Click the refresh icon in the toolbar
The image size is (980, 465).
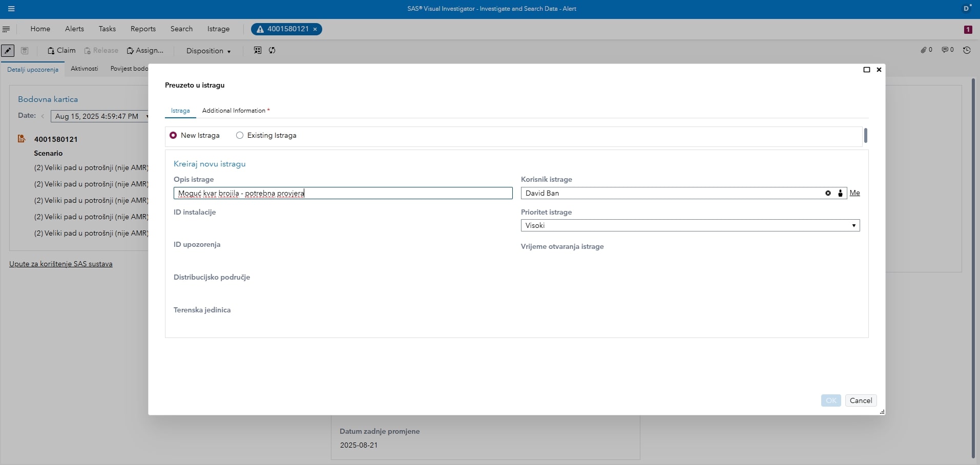tap(272, 50)
